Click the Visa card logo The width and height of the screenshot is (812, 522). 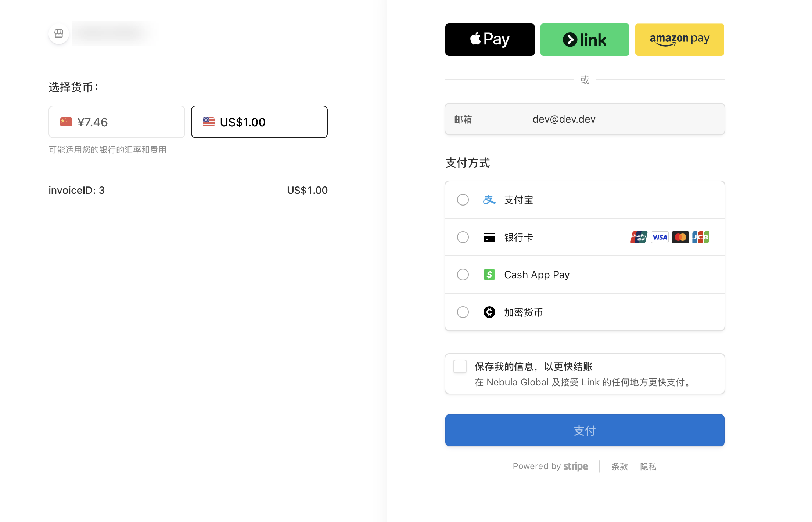click(660, 237)
